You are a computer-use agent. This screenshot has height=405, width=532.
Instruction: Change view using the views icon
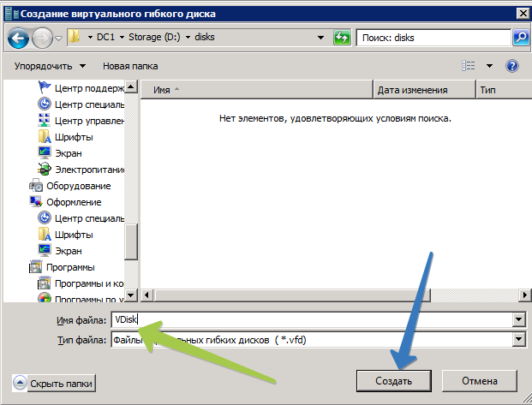(x=469, y=66)
